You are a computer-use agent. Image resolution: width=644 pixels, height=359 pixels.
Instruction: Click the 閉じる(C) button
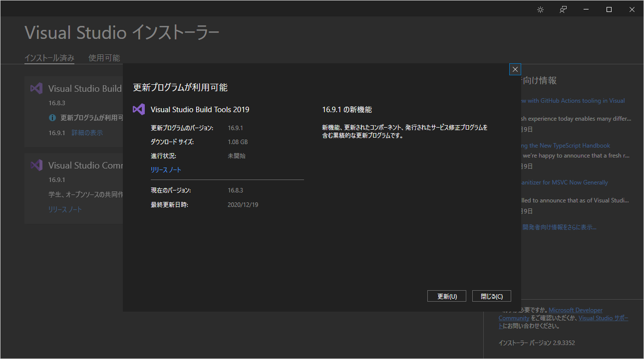[x=492, y=296]
